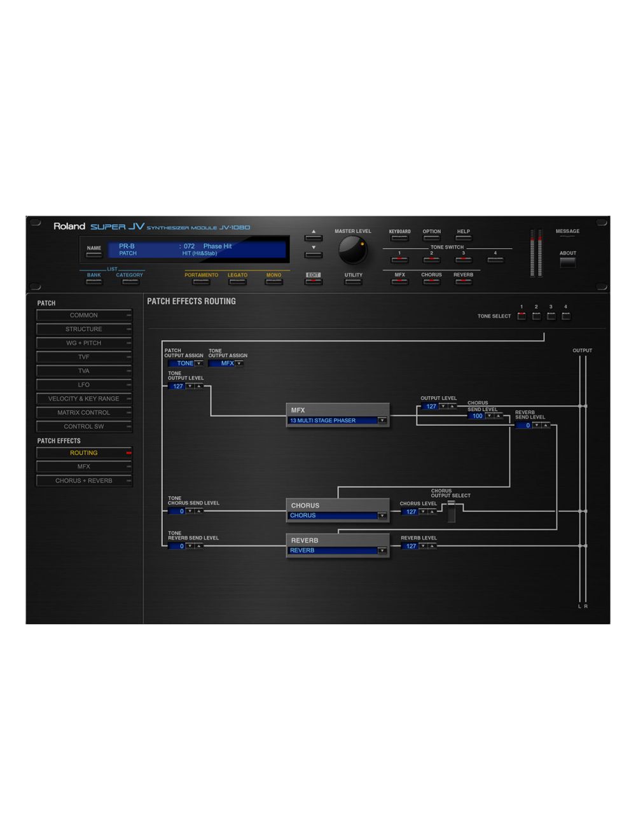Open the CHORUS + REVERB page

(83, 480)
